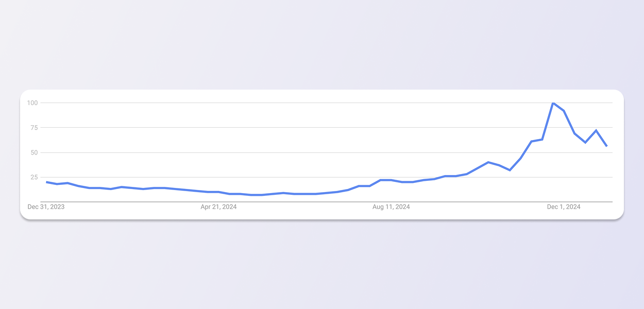This screenshot has height=309, width=644.
Task: Click the final data point of the trend line
Action: click(x=607, y=146)
